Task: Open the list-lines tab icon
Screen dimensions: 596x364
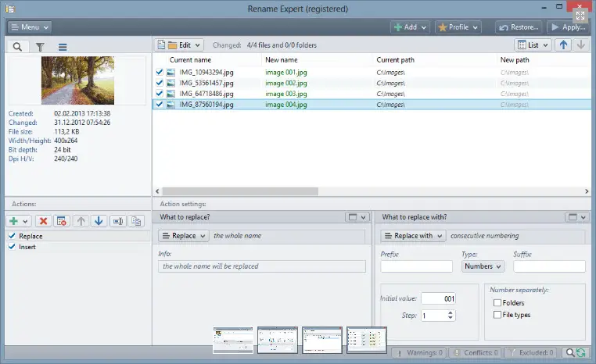Action: click(x=63, y=47)
